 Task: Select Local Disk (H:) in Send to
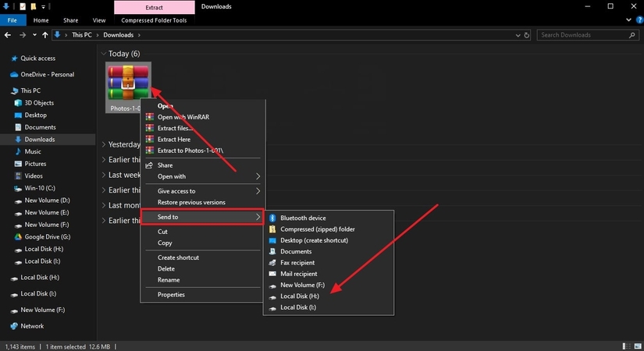(x=299, y=296)
